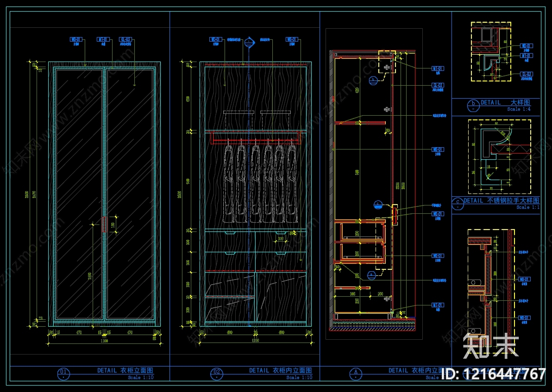Select the 大样图 detail title
This screenshot has height=392, width=552.
[521, 102]
